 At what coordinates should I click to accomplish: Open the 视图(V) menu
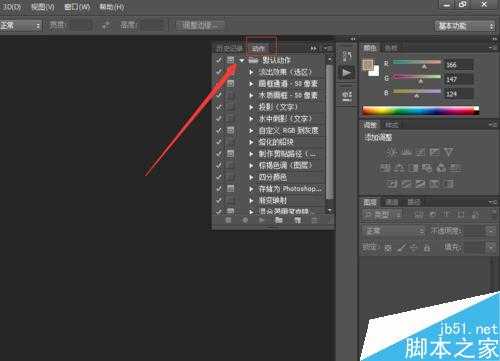tap(43, 7)
